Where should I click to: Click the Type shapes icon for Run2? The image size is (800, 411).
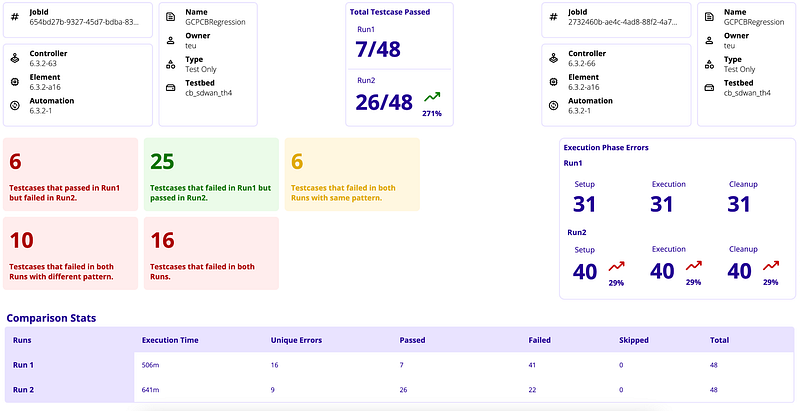click(x=709, y=65)
